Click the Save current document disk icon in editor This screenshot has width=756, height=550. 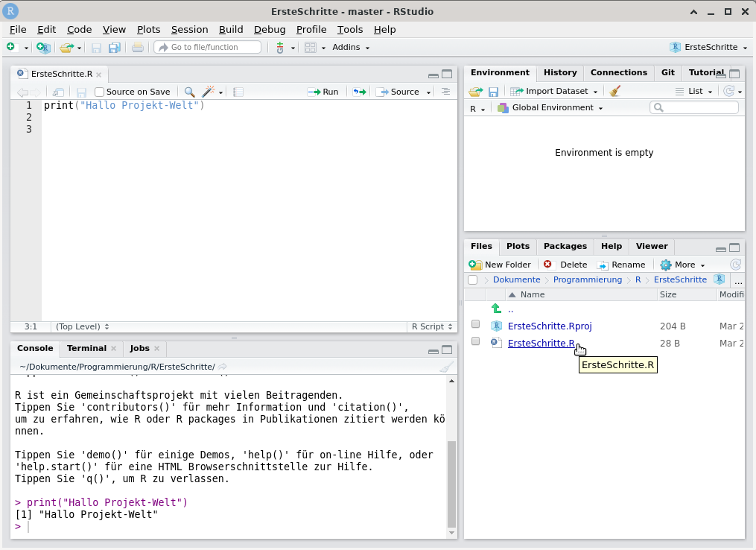tap(81, 92)
